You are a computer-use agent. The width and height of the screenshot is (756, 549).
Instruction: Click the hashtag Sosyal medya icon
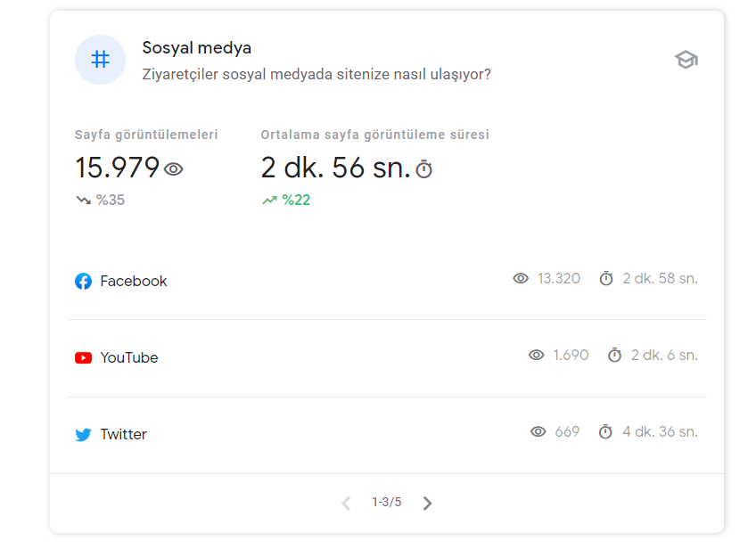pyautogui.click(x=100, y=60)
